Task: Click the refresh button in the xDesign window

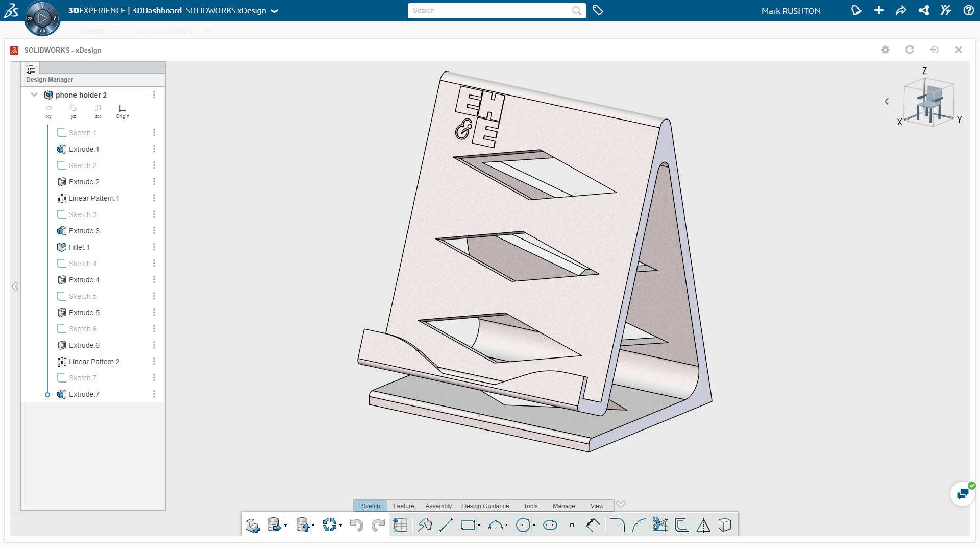Action: [x=909, y=50]
